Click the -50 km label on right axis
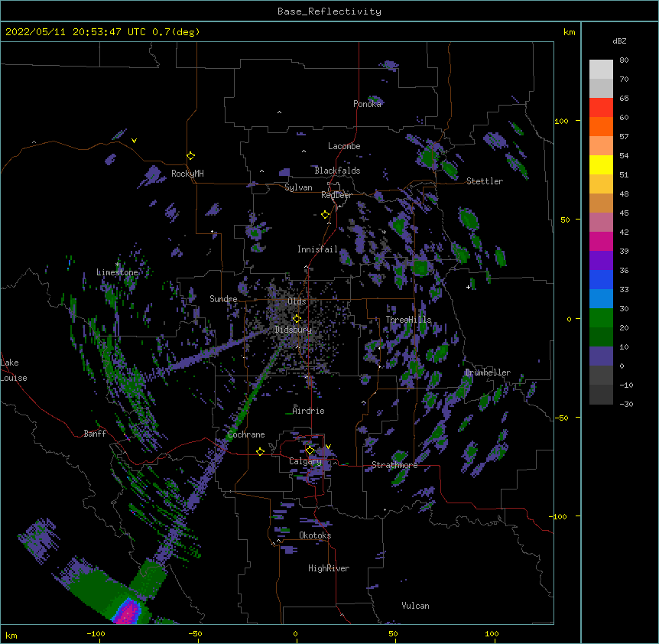Viewport: 659px width, 644px height. click(561, 418)
